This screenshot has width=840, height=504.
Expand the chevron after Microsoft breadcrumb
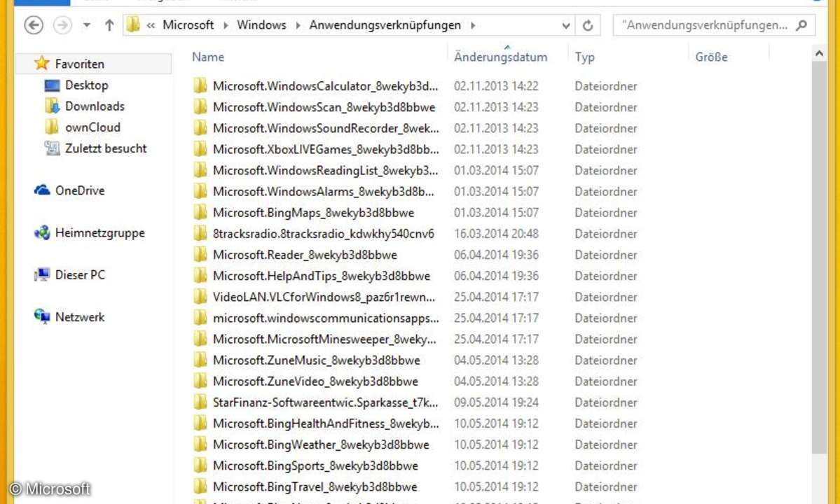(226, 26)
